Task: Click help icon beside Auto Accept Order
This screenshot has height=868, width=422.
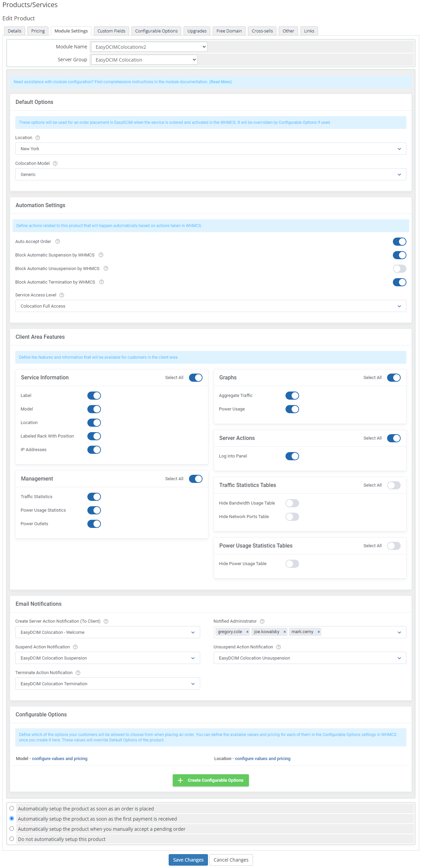Action: [58, 242]
